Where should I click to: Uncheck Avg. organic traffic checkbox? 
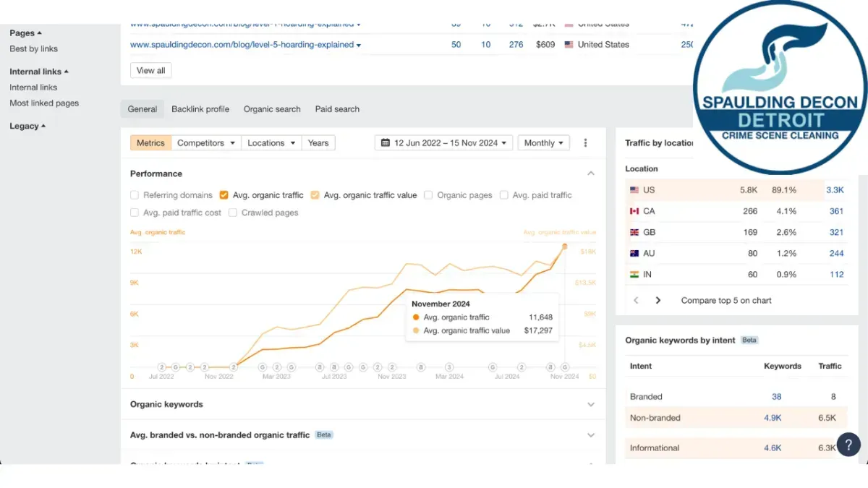(x=224, y=195)
